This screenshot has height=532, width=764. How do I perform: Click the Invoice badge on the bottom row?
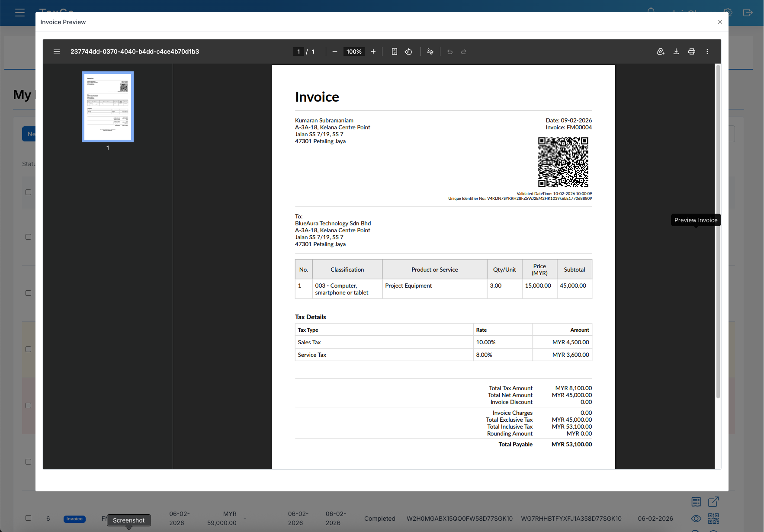(x=74, y=519)
